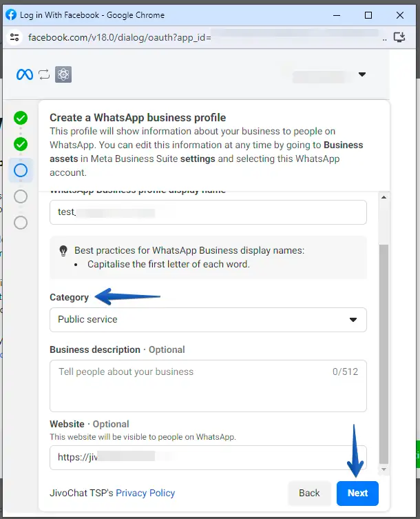Click the blue Next button
Image resolution: width=420 pixels, height=519 pixels.
tap(357, 493)
